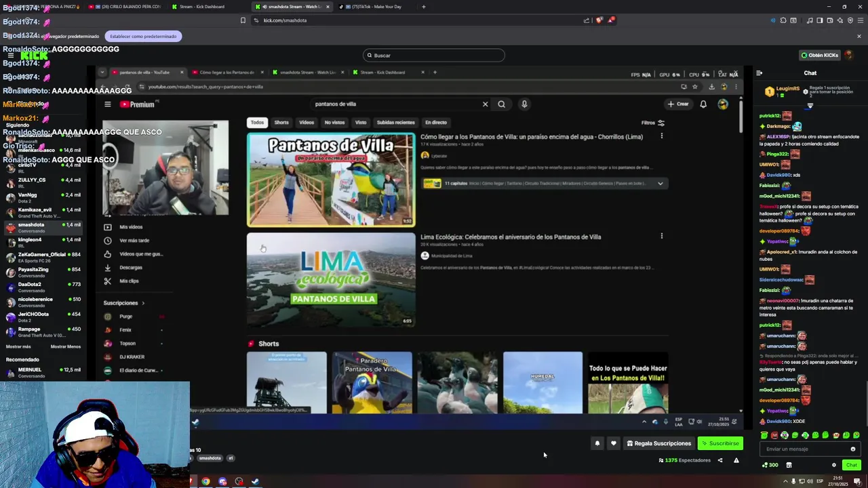
Task: Open a new browser tab with plus
Action: (424, 7)
